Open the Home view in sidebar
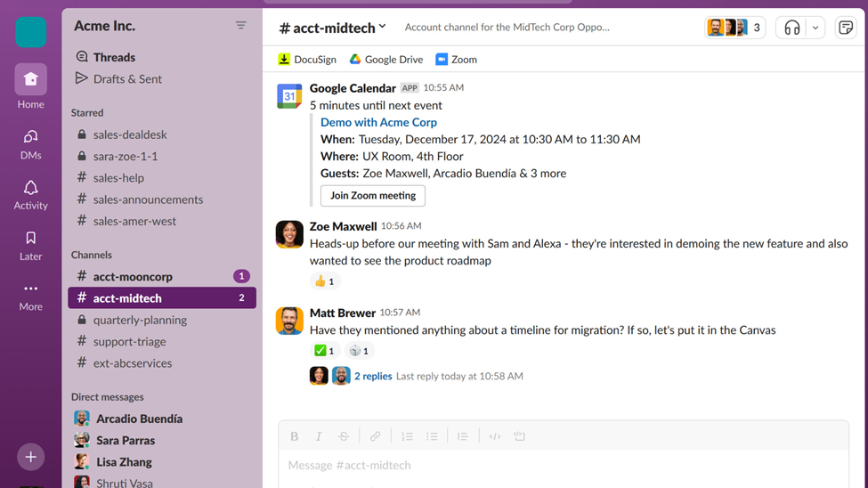The height and width of the screenshot is (488, 868). click(x=30, y=86)
